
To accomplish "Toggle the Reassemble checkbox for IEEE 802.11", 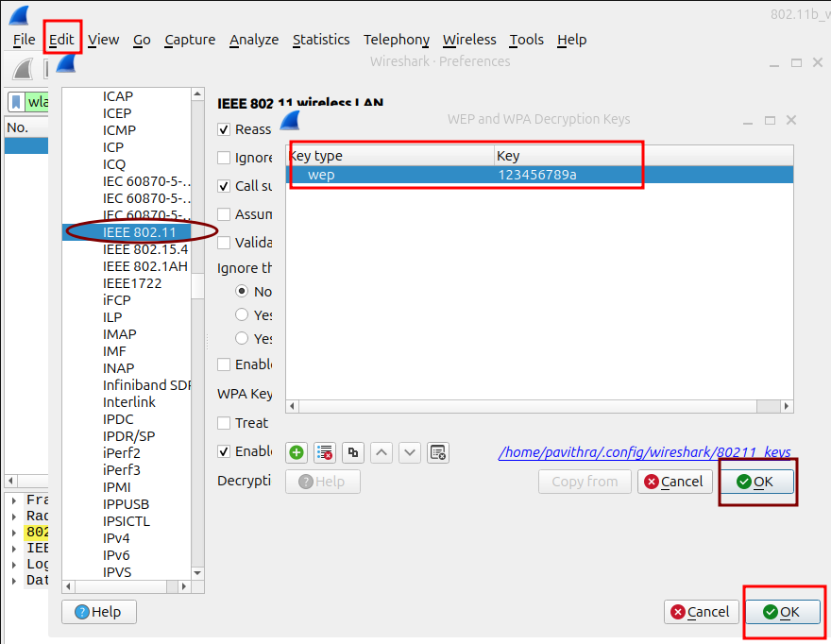I will point(224,129).
